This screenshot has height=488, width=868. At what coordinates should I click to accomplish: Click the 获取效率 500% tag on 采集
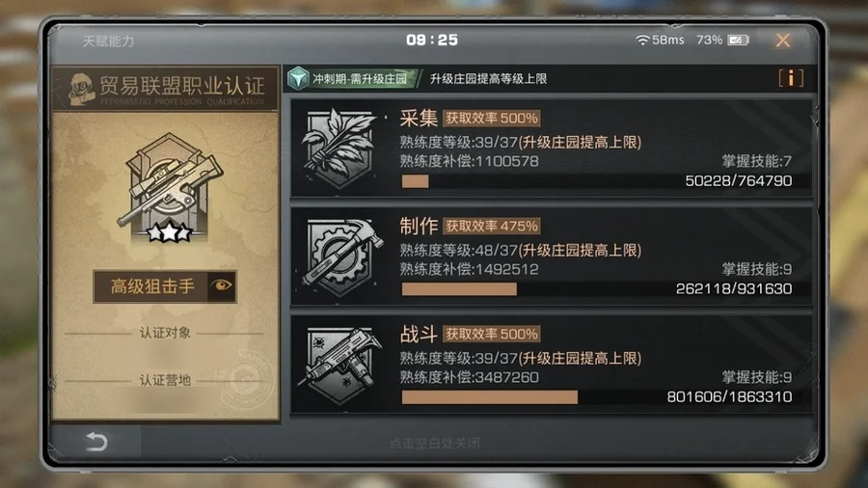click(x=492, y=118)
